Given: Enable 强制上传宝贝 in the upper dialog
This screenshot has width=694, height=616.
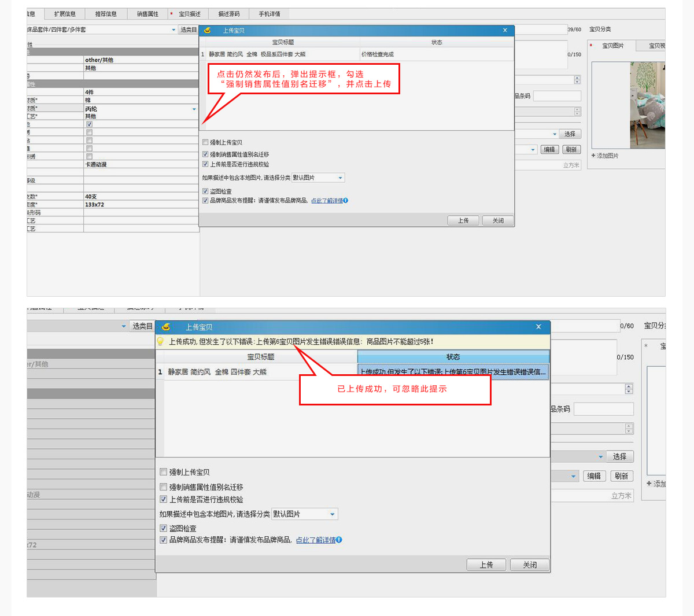Looking at the screenshot, I should point(205,142).
